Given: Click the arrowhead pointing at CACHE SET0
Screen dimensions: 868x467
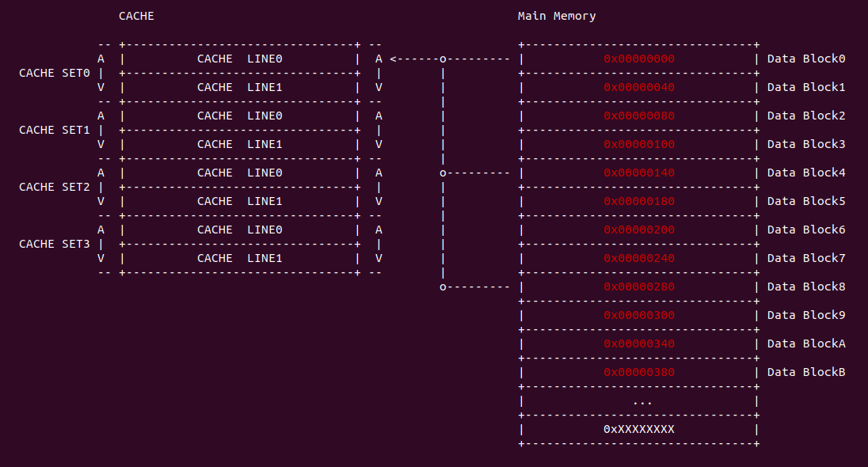Looking at the screenshot, I should (x=394, y=59).
